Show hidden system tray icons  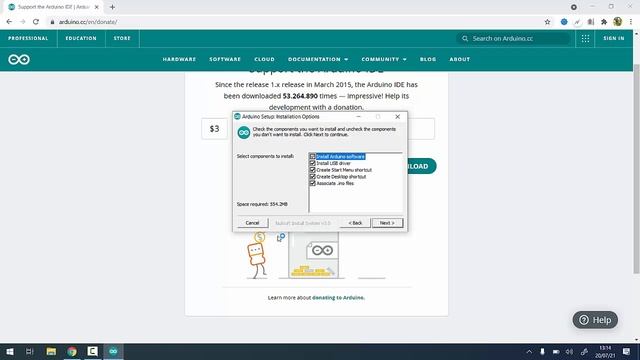tap(529, 351)
